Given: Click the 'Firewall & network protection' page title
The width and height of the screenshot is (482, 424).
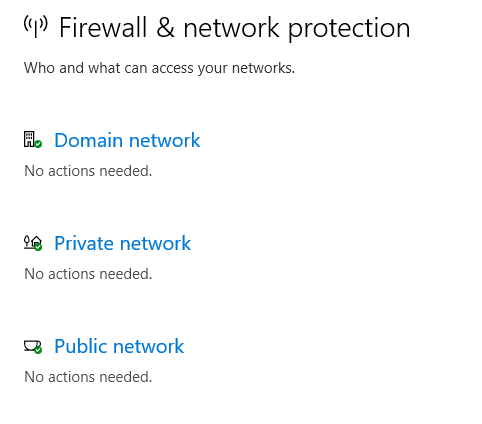Looking at the screenshot, I should click(x=234, y=28).
